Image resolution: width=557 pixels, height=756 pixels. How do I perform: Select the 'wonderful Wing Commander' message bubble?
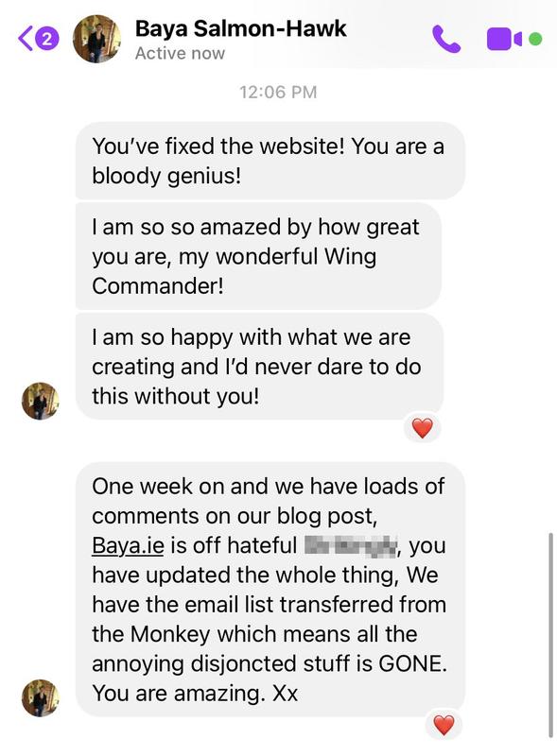coord(258,256)
